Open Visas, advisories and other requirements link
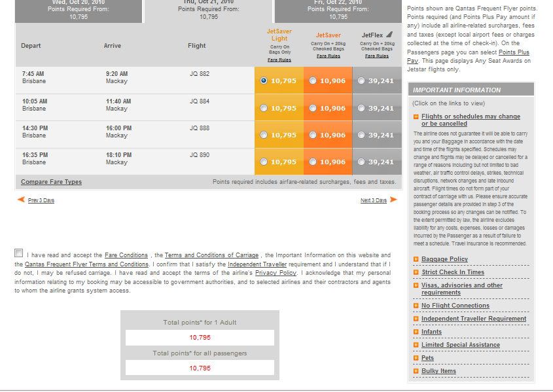 462,289
